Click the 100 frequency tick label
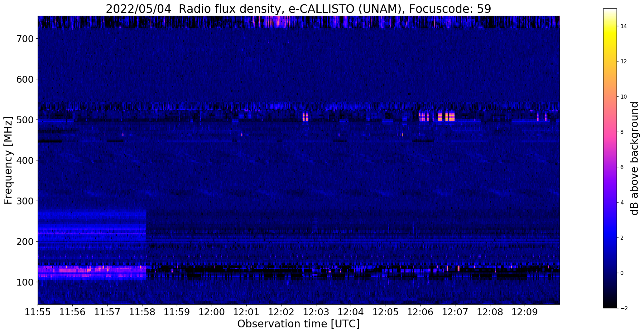644x333 pixels. (25, 282)
